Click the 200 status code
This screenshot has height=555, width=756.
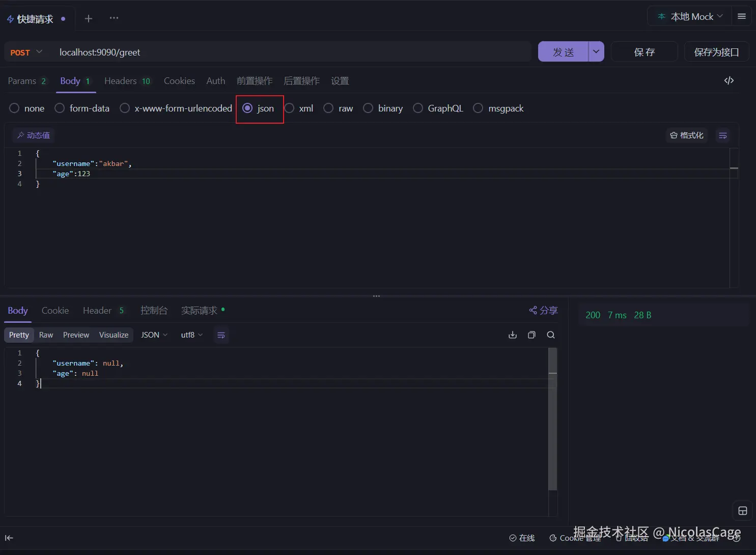tap(593, 315)
